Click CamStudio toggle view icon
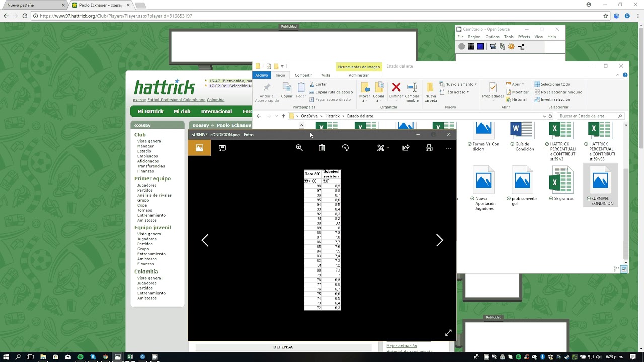This screenshot has width=644, height=362. (493, 47)
